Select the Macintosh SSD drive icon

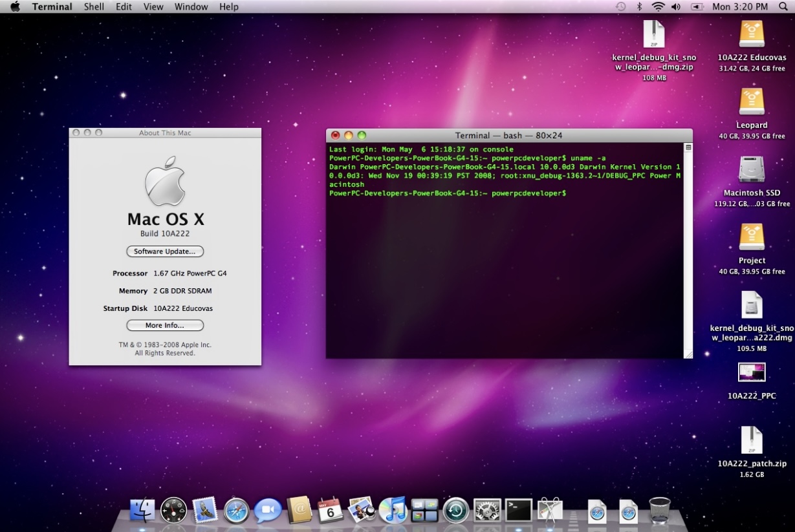tap(752, 170)
